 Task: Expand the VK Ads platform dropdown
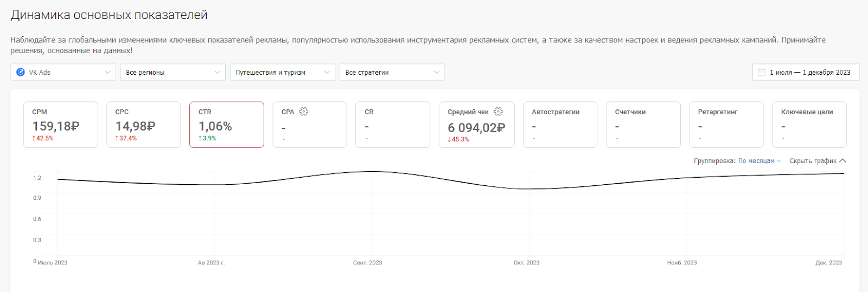63,72
